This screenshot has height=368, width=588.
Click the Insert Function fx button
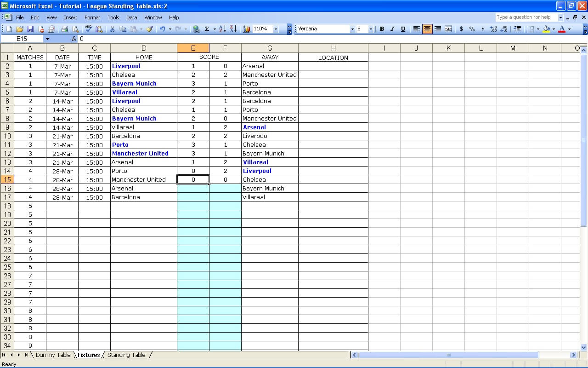(74, 39)
